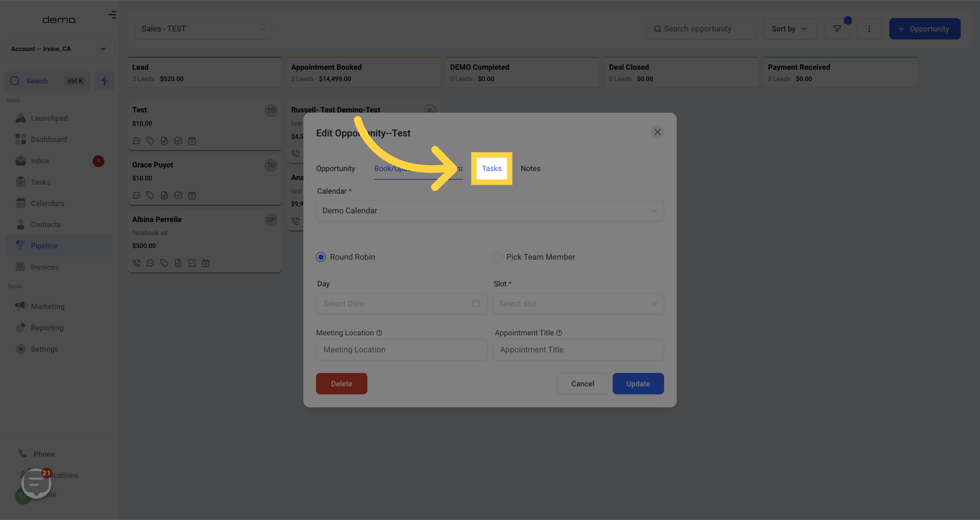Open the Opportunity tab
The width and height of the screenshot is (980, 520).
click(335, 169)
